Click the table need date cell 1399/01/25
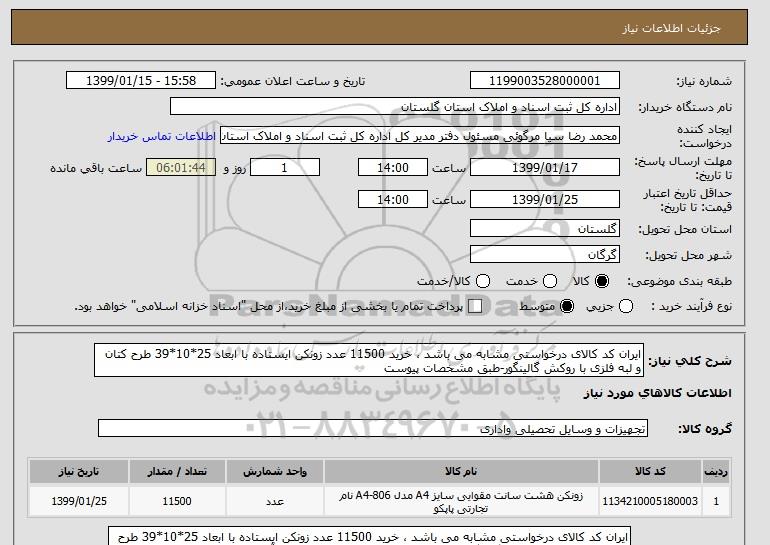The image size is (770, 545). point(79,501)
